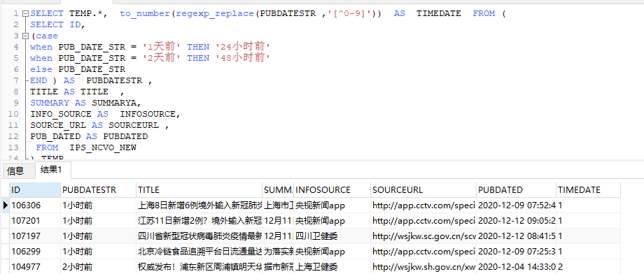Click the PUBDATESTR column header
The width and height of the screenshot is (644, 274).
(x=98, y=190)
